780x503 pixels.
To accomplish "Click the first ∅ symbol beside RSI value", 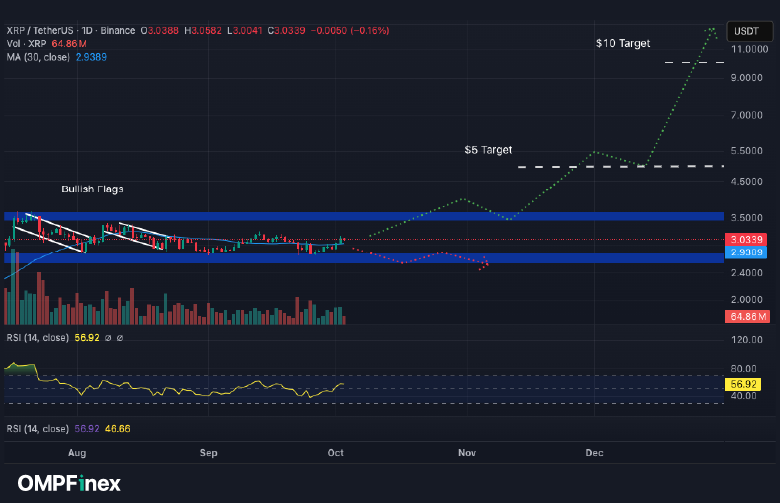I will coord(107,338).
